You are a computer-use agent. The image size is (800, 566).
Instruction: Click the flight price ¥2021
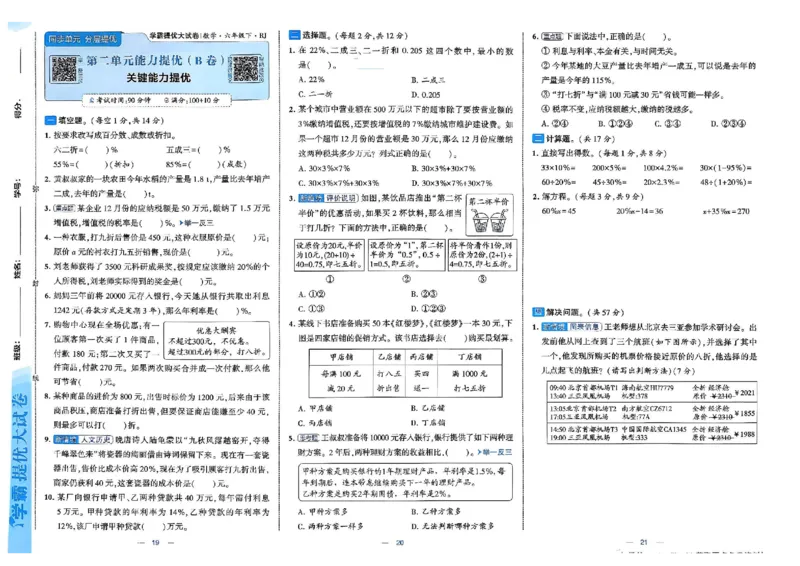coord(744,392)
